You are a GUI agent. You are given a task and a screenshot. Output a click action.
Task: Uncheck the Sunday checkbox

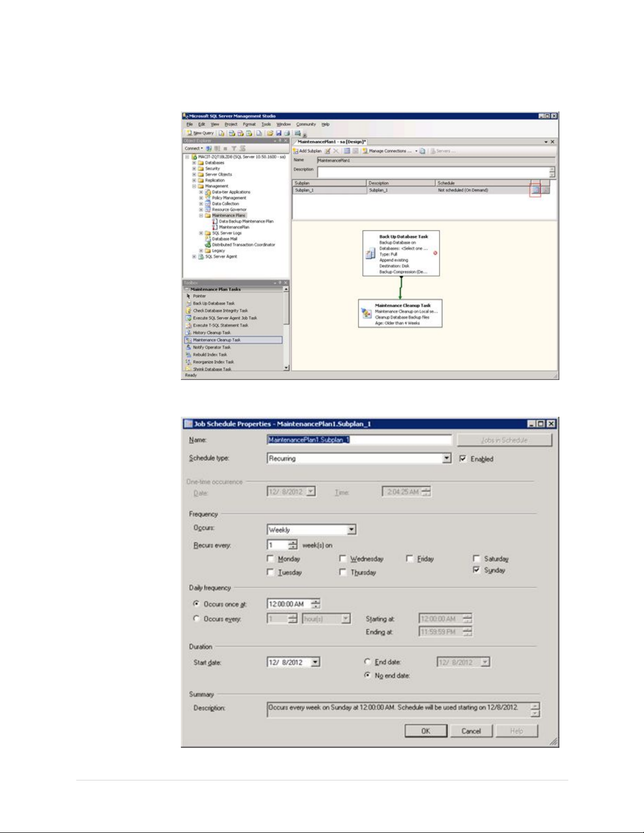click(476, 570)
